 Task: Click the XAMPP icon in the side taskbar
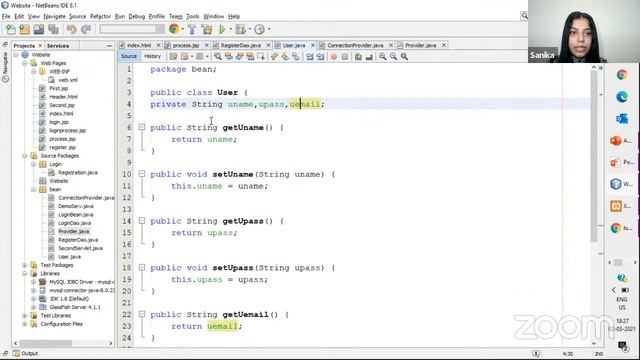click(616, 206)
